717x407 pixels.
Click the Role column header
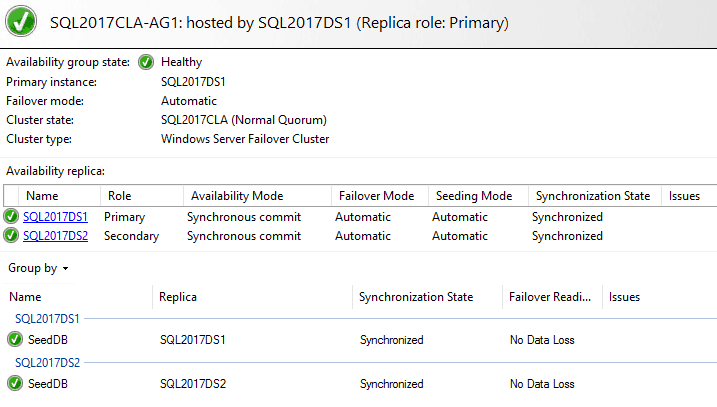[142, 196]
